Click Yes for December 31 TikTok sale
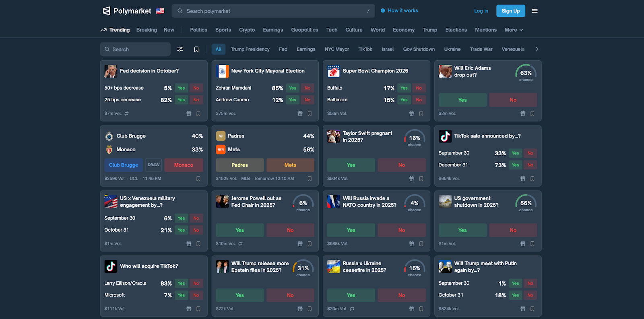The width and height of the screenshot is (644, 319). 516,165
